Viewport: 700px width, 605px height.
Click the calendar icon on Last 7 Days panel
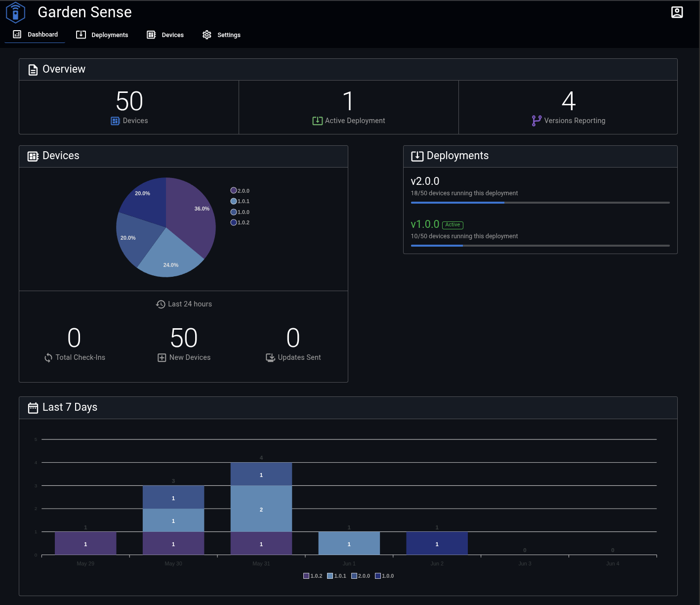tap(33, 407)
